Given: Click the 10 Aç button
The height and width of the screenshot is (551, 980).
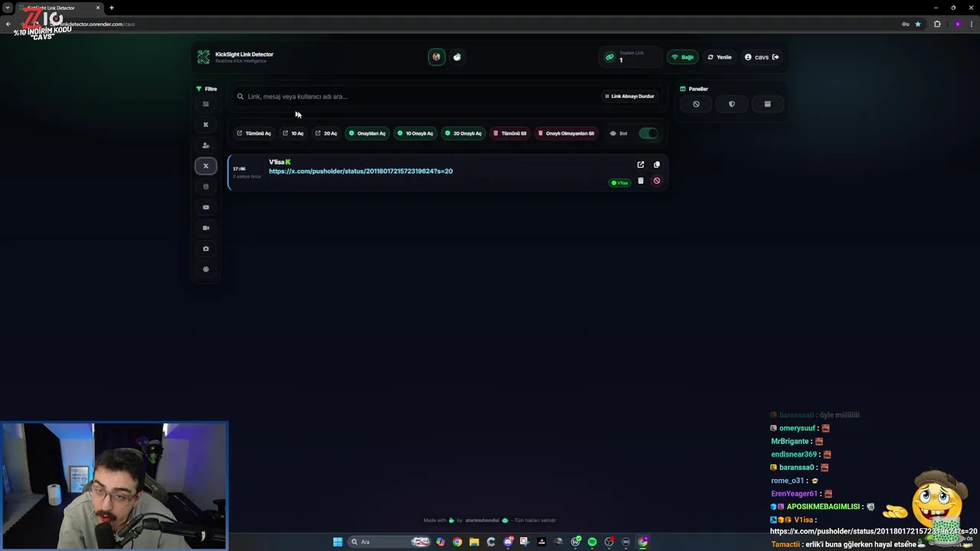Looking at the screenshot, I should click(293, 133).
